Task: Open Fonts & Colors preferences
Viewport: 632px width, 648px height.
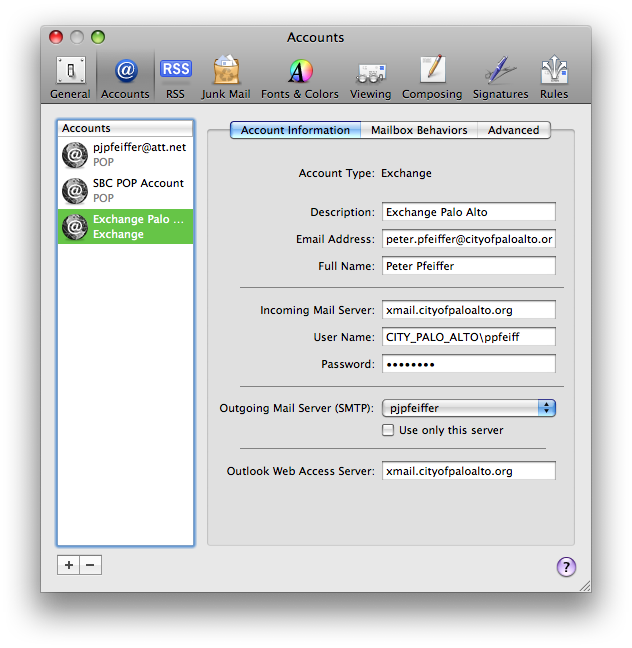Action: (x=300, y=77)
